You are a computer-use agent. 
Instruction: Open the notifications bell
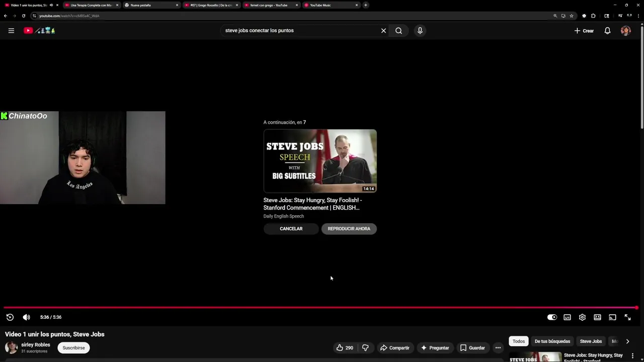coord(607,31)
